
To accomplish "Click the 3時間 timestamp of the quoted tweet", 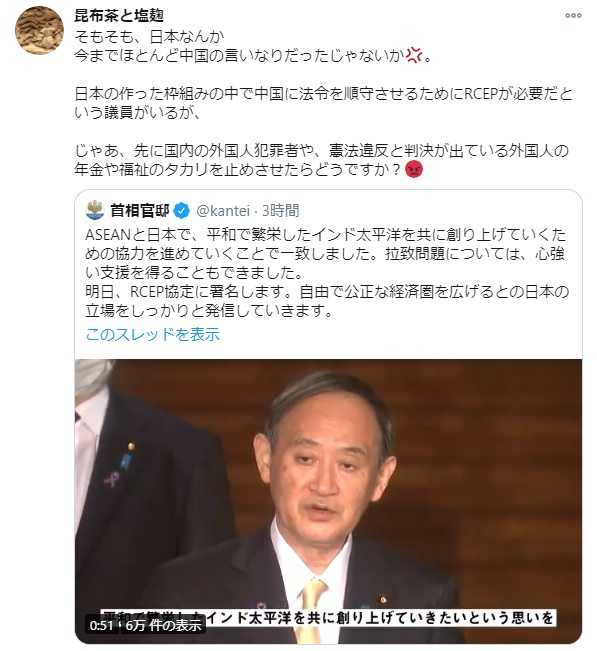I will (281, 211).
